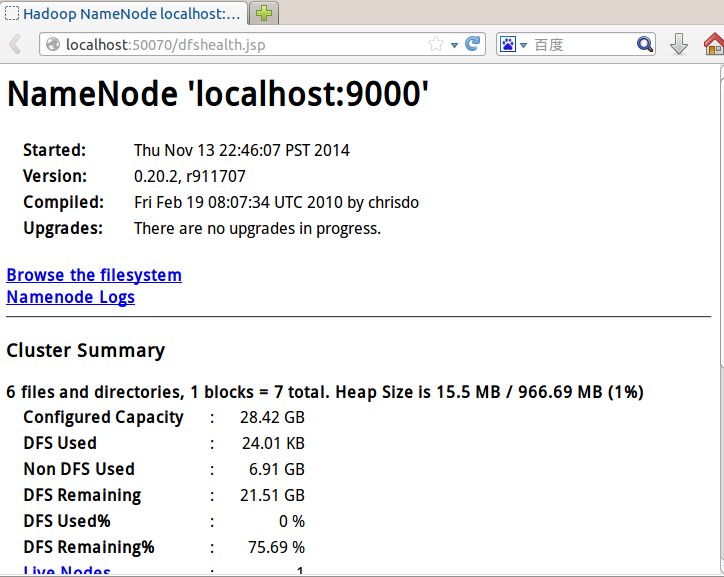Click the Non DFS Used label
724x577 pixels.
tap(79, 469)
